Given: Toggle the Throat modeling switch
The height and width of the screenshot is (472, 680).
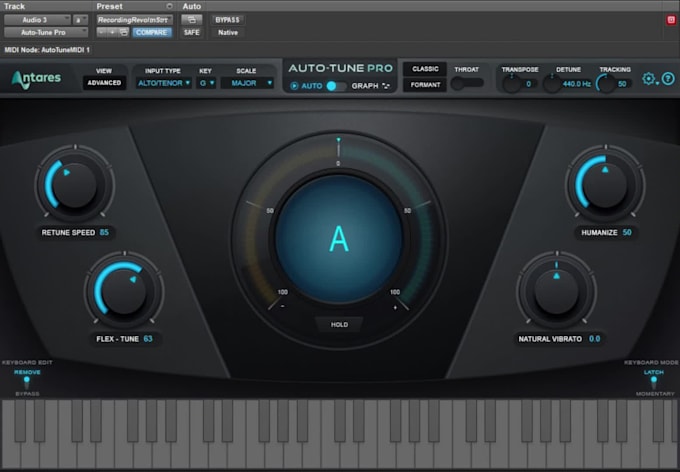Looking at the screenshot, I should coord(467,83).
